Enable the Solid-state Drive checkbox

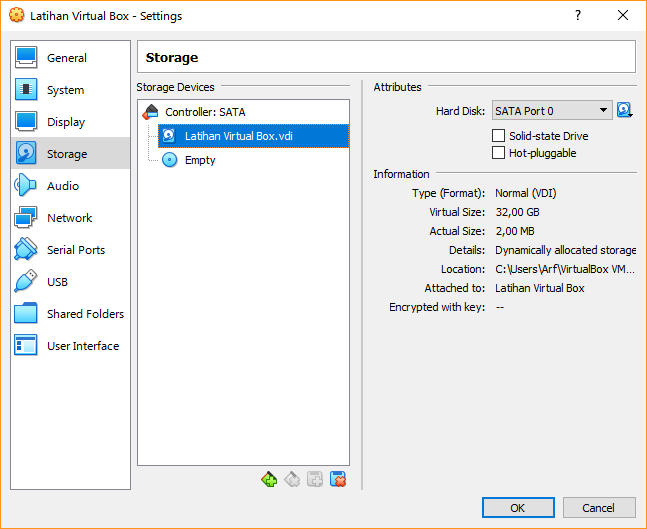click(x=499, y=136)
